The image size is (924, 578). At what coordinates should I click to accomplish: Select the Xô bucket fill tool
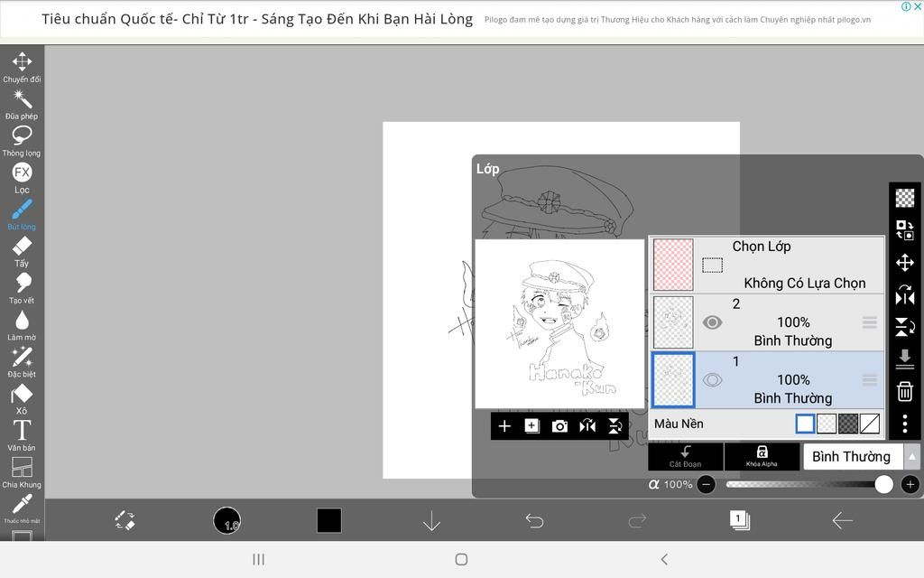(x=22, y=399)
